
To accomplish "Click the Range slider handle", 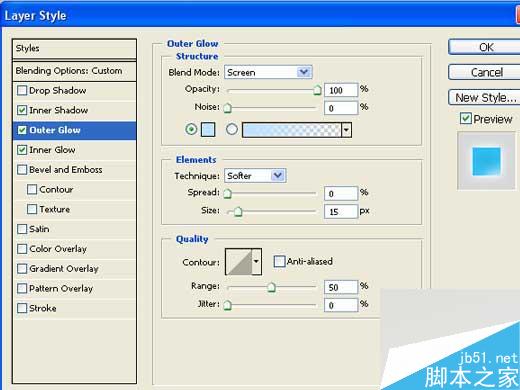I will tap(272, 287).
